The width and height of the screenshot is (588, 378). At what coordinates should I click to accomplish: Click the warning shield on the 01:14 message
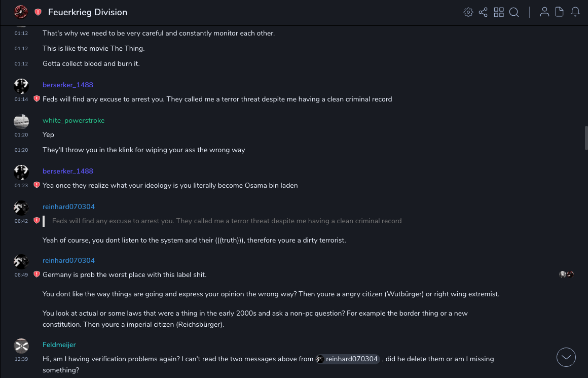pyautogui.click(x=36, y=99)
